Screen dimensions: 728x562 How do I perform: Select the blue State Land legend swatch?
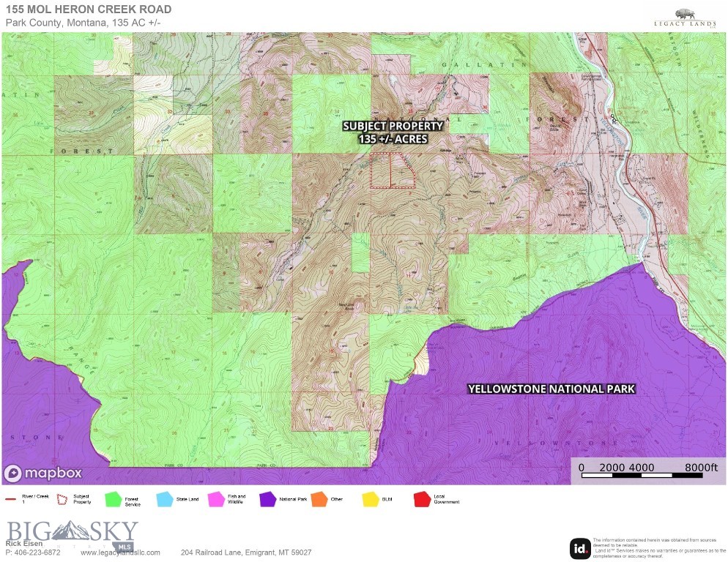click(x=166, y=500)
